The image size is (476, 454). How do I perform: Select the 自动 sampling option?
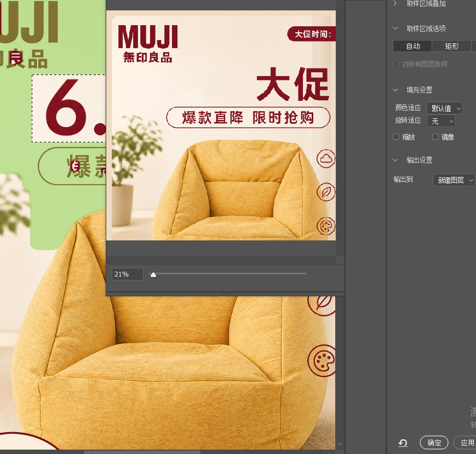tap(412, 46)
